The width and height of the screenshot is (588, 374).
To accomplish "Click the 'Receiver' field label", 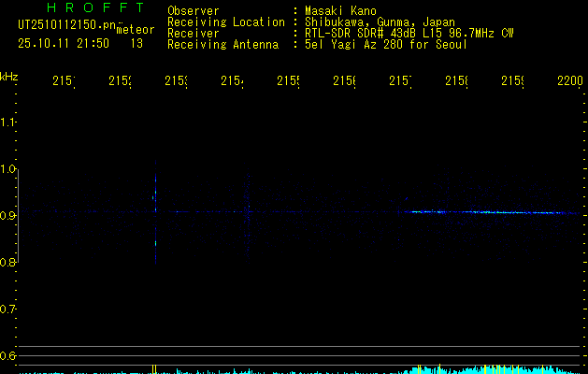I will (194, 34).
